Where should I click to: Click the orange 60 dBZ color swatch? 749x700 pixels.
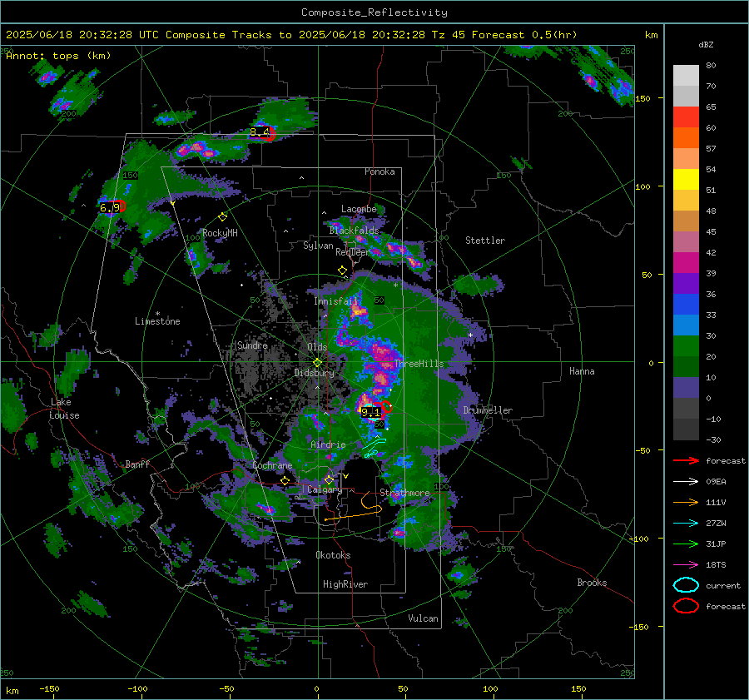click(686, 138)
